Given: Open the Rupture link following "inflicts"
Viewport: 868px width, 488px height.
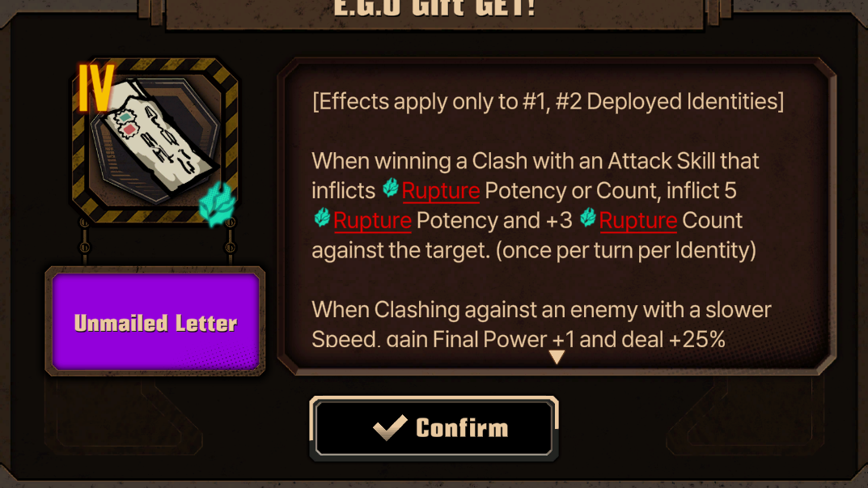Looking at the screenshot, I should (x=441, y=190).
